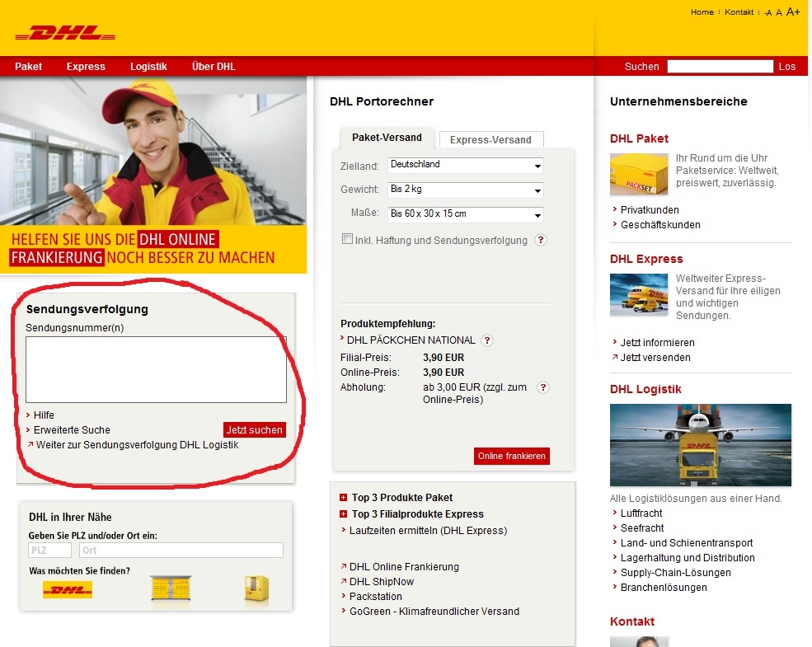Click the Online frankieren button
The image size is (812, 647).
512,456
